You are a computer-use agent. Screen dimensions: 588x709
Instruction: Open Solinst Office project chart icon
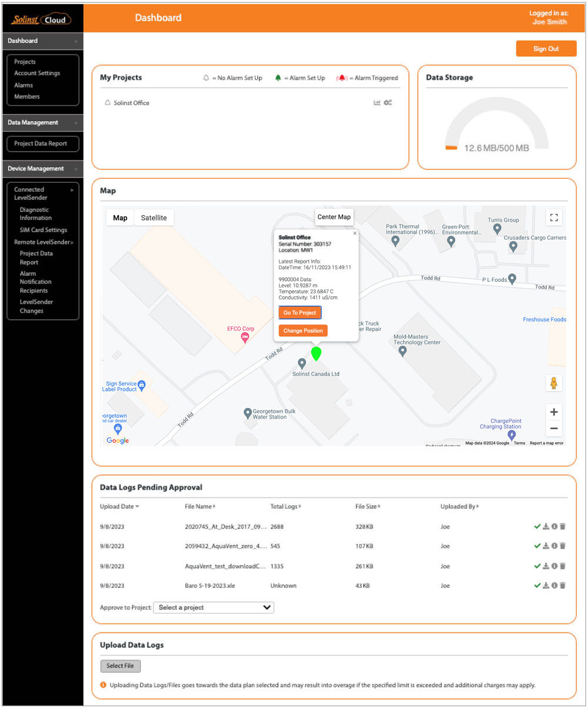(377, 103)
